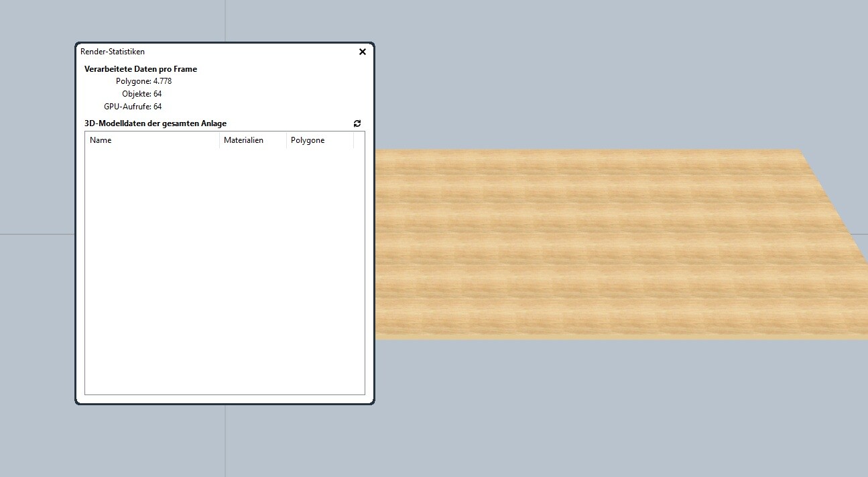Viewport: 868px width, 477px height.
Task: Sort by the Name column header
Action: click(x=152, y=140)
